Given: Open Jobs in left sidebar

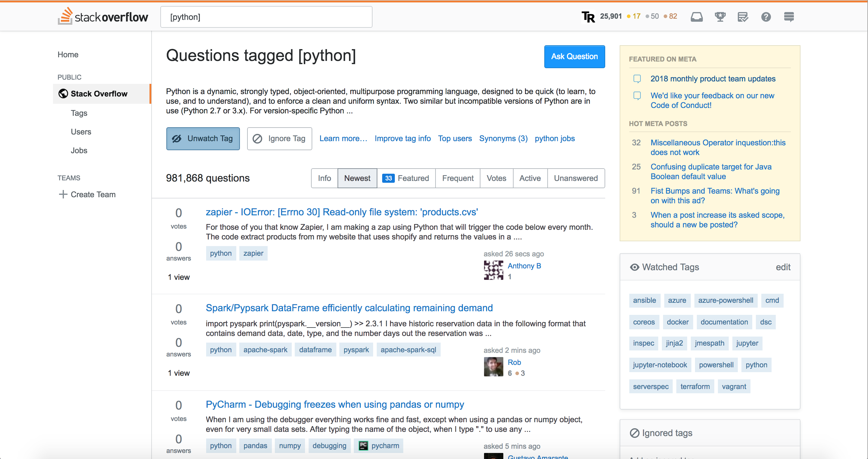Looking at the screenshot, I should coord(79,150).
